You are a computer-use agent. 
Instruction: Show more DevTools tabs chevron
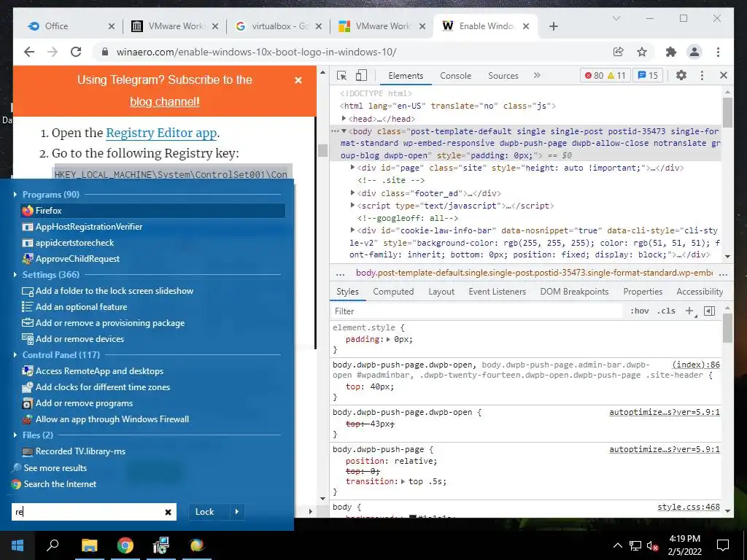coord(537,75)
